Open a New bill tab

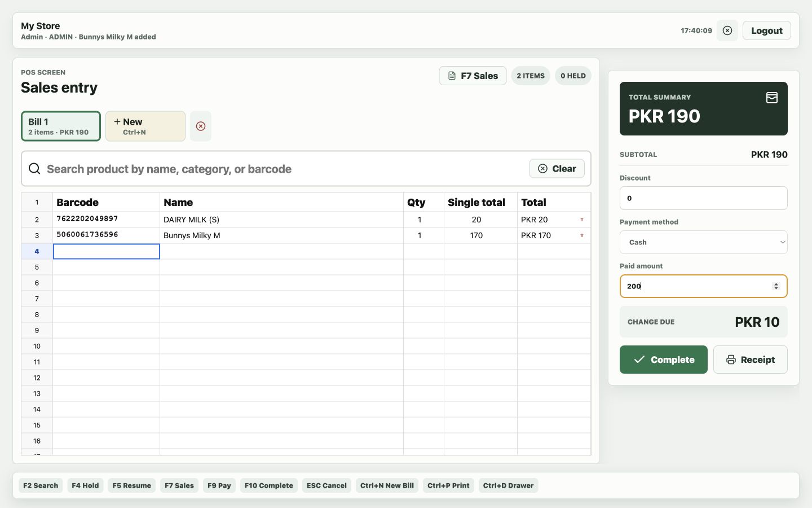pos(145,126)
